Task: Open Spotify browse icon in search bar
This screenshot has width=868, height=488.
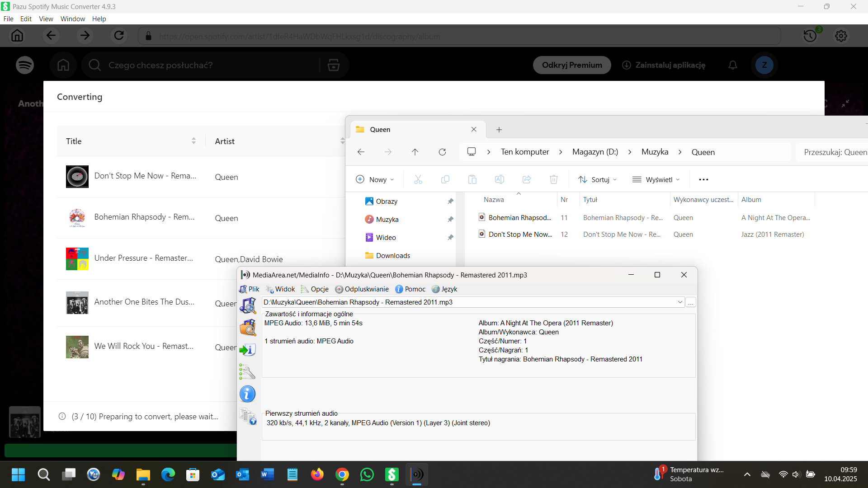Action: pyautogui.click(x=334, y=65)
